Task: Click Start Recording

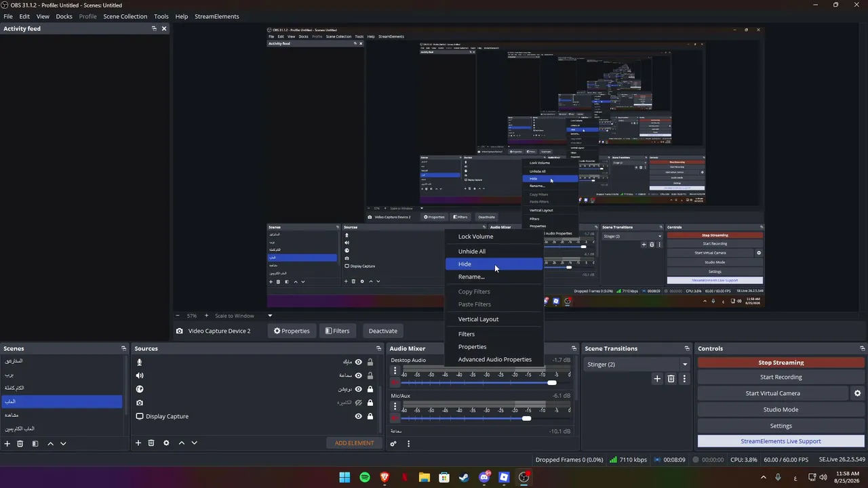Action: pos(781,377)
